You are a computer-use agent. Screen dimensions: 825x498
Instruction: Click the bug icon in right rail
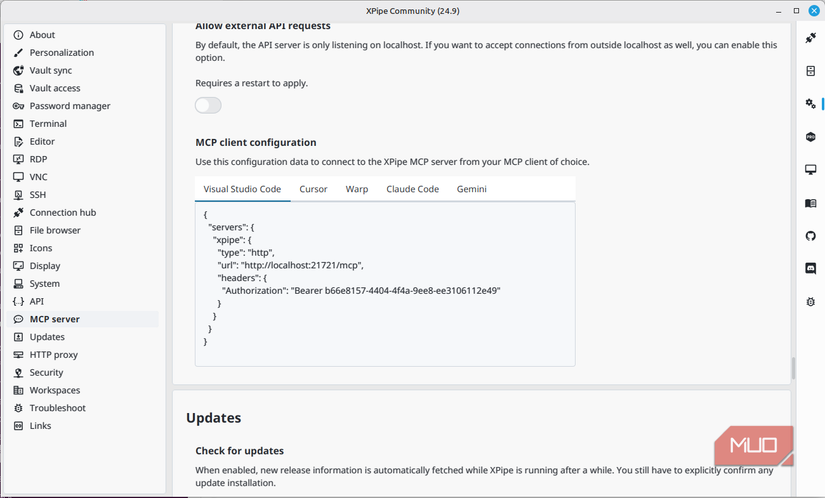[811, 302]
